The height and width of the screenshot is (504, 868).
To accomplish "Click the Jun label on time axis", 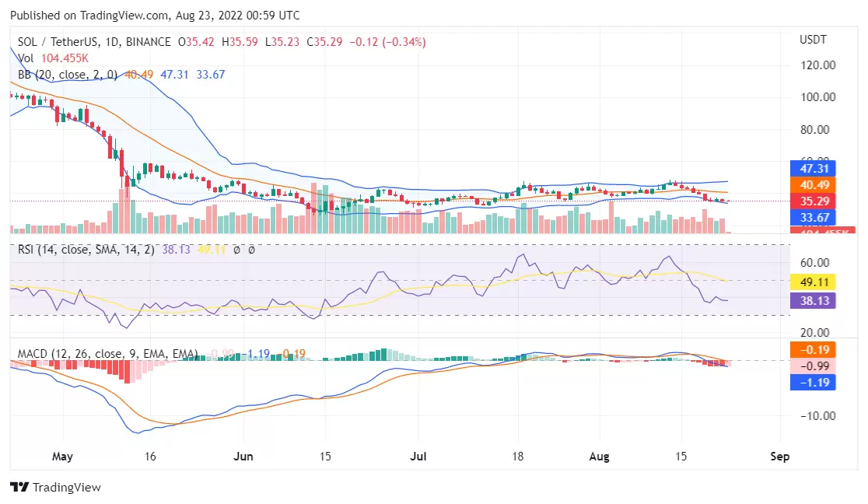I will [x=243, y=457].
